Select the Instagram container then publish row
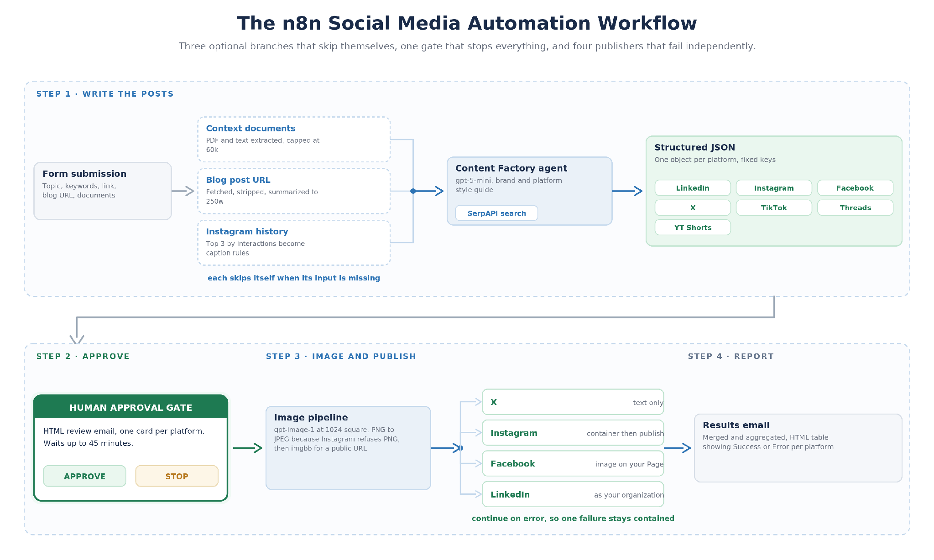Screen dimensions: 934x560 click(573, 433)
